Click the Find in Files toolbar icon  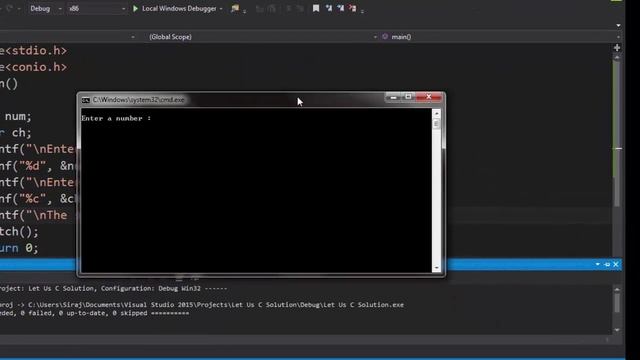pos(235,8)
